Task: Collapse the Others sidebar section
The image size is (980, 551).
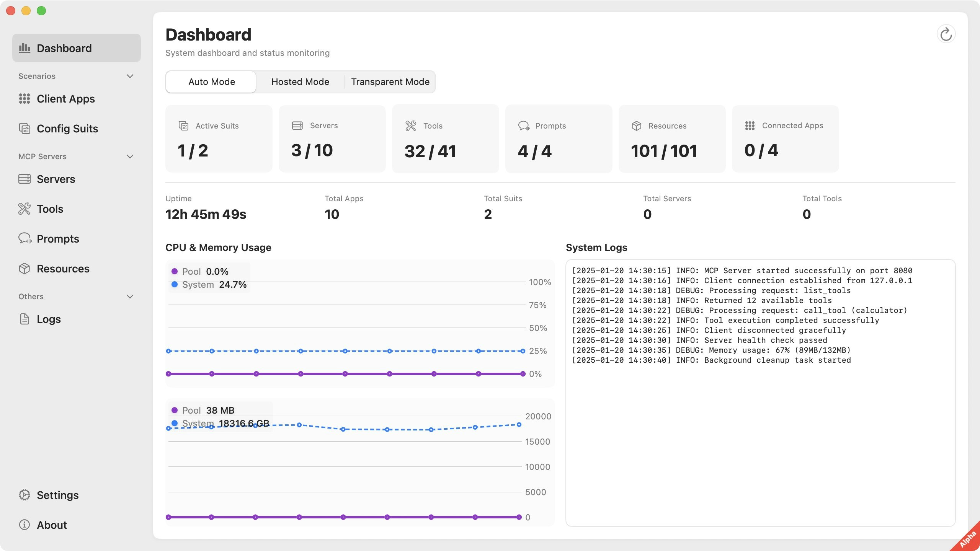Action: click(130, 297)
